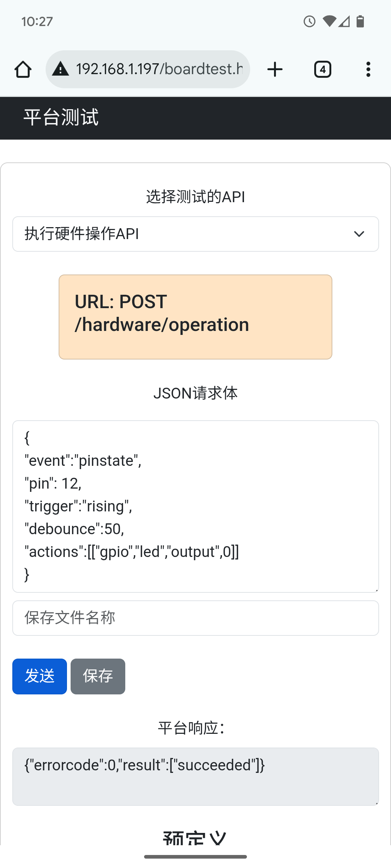Viewport: 391px width, 868px height.
Task: Tap the not-secure warning triangle icon
Action: [60, 69]
